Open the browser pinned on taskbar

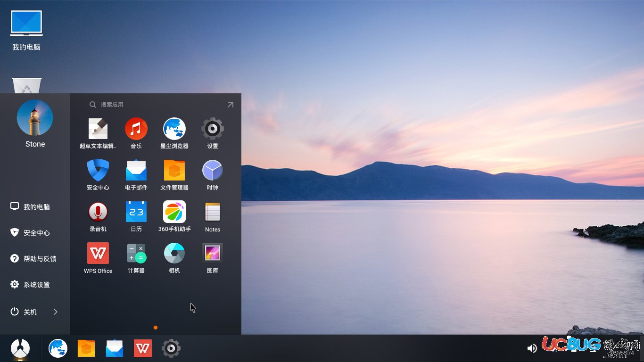[x=58, y=348]
